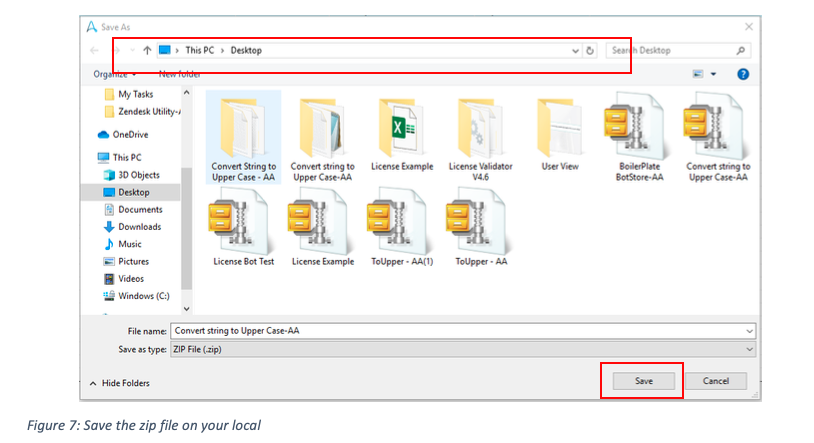Click the File name text field
This screenshot has height=443, width=814.
(457, 331)
